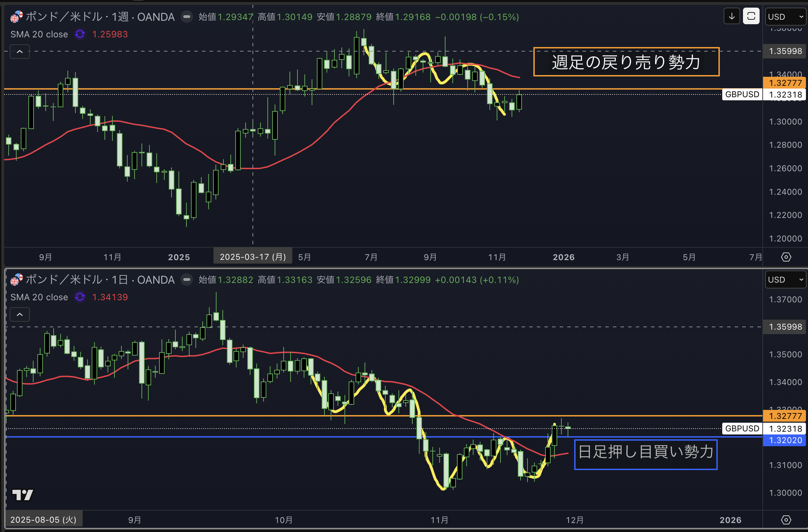Open weekly chart axis settings gear
Image resolution: width=808 pixels, height=532 pixels.
pyautogui.click(x=786, y=257)
